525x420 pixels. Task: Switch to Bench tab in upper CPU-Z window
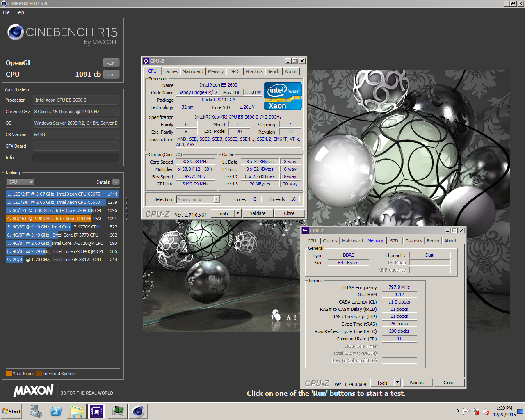(274, 71)
